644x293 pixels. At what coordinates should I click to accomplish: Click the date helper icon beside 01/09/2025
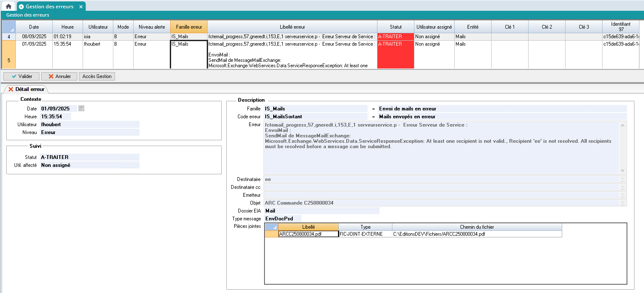coord(81,108)
